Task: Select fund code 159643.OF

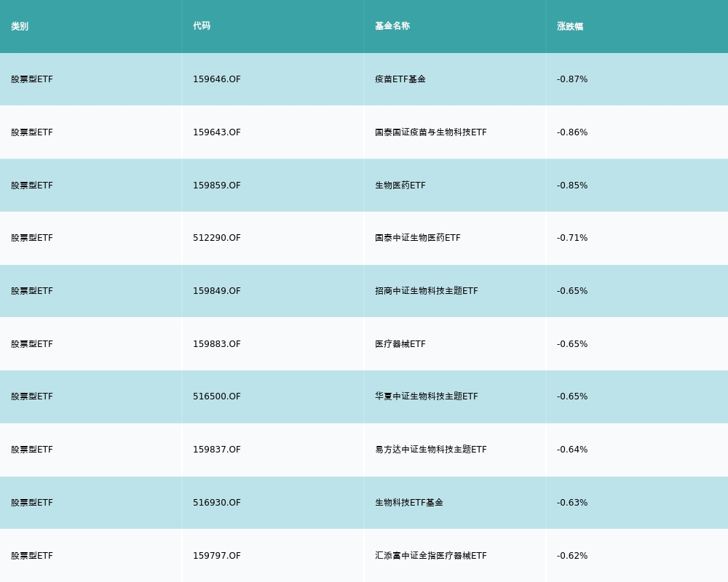Action: click(217, 132)
